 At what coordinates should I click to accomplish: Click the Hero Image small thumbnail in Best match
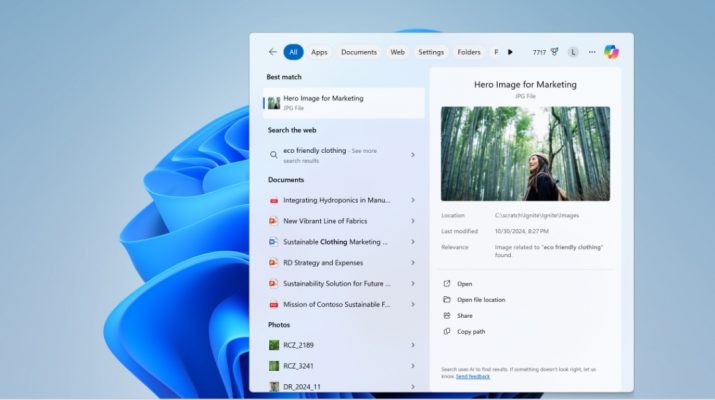click(x=274, y=103)
